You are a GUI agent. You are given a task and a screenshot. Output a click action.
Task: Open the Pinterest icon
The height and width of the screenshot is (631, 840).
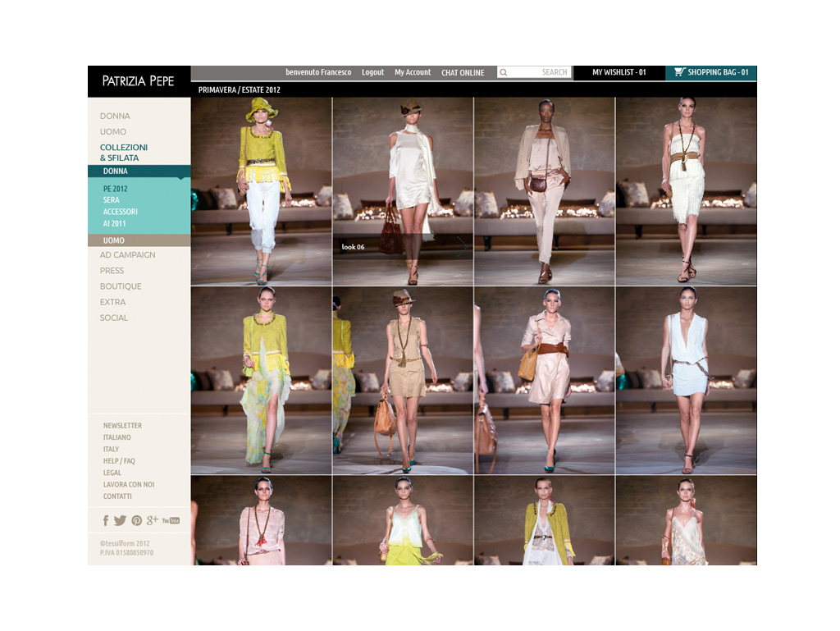click(137, 520)
